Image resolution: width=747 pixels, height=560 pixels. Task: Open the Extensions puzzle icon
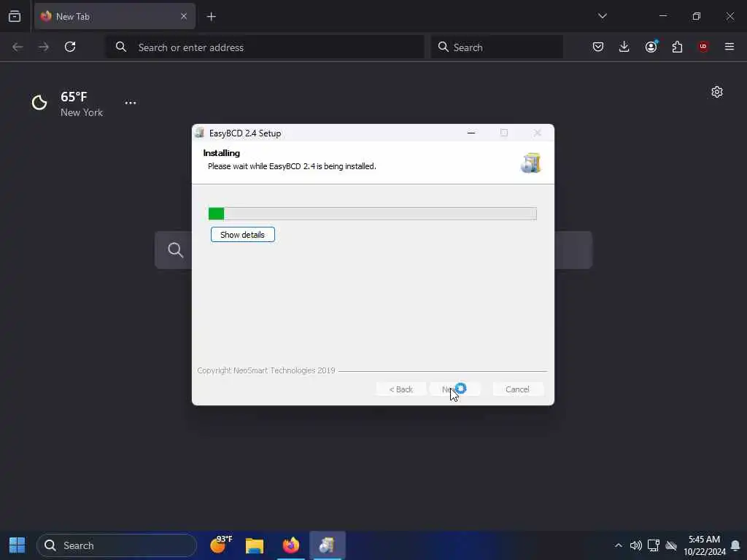[x=677, y=47]
